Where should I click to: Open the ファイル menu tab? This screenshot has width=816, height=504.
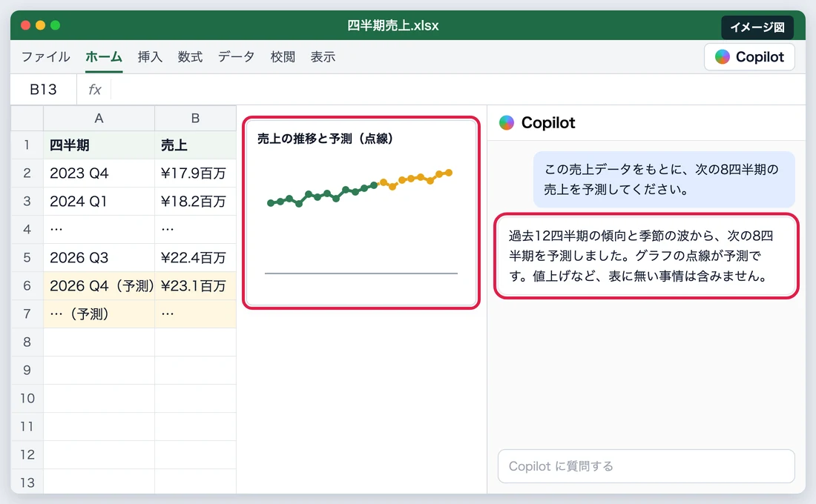(46, 56)
